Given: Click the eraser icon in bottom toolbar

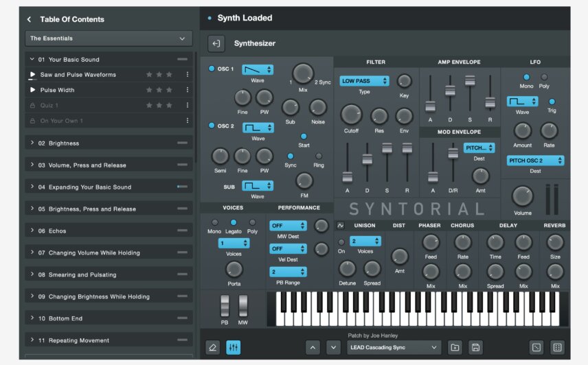Looking at the screenshot, I should [x=213, y=347].
